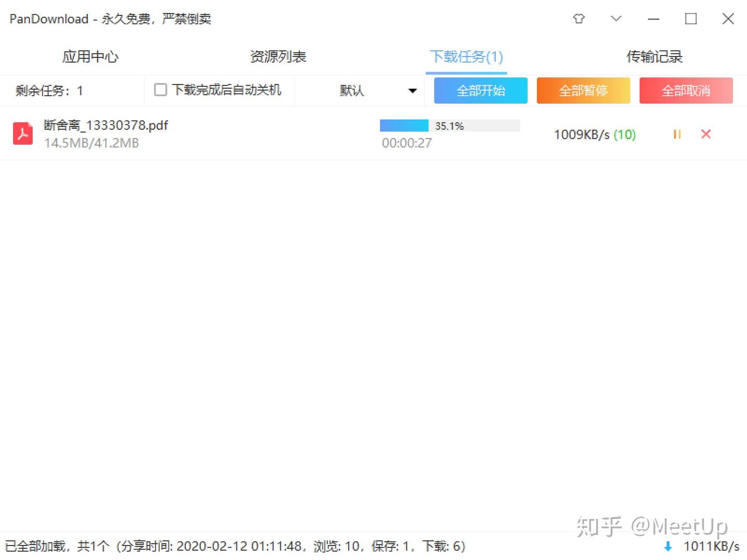Open the skin theme shirt icon
The image size is (747, 560).
point(579,19)
